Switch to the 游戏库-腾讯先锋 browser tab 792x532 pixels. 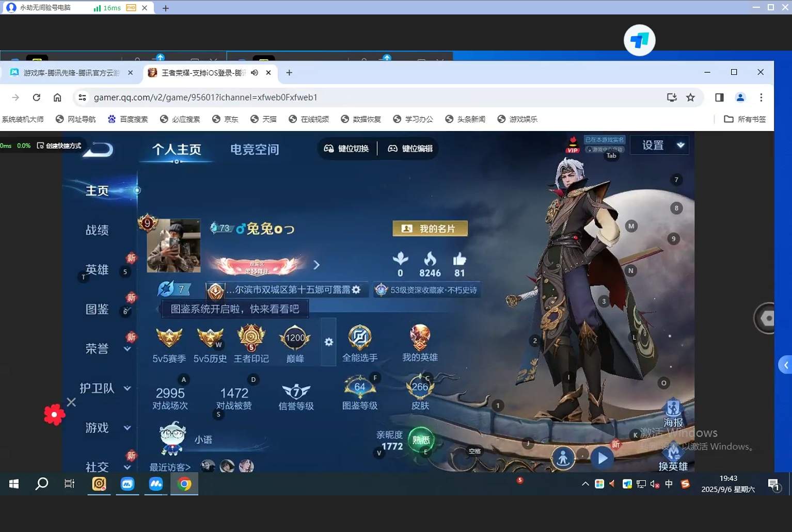(x=72, y=73)
